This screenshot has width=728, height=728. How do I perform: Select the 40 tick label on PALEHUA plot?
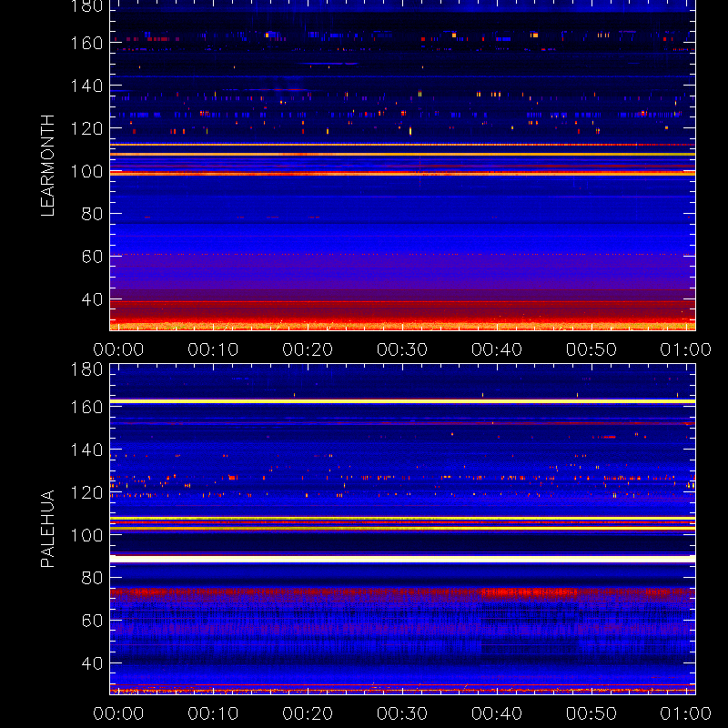point(92,663)
